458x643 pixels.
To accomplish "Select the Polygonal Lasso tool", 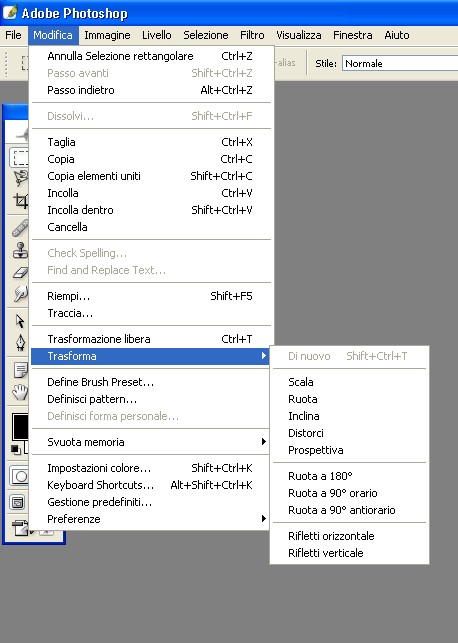I will [20, 178].
